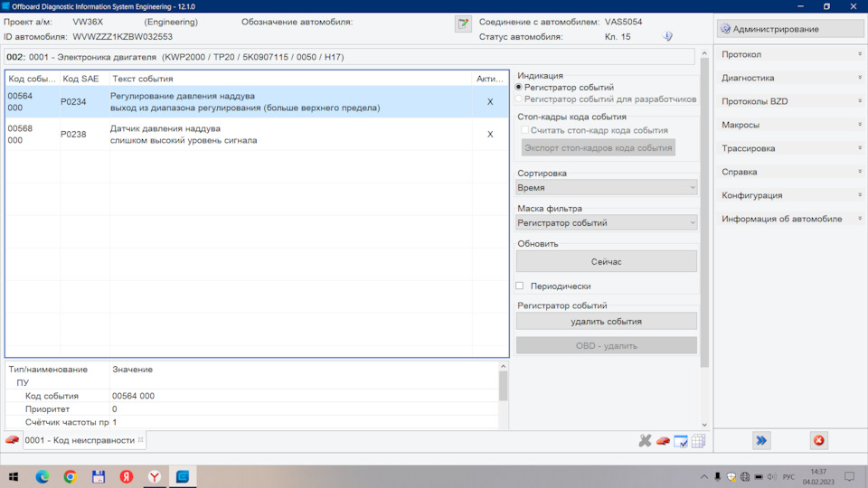This screenshot has height=488, width=868.
Task: Expand the Макросы panel
Action: coord(790,125)
